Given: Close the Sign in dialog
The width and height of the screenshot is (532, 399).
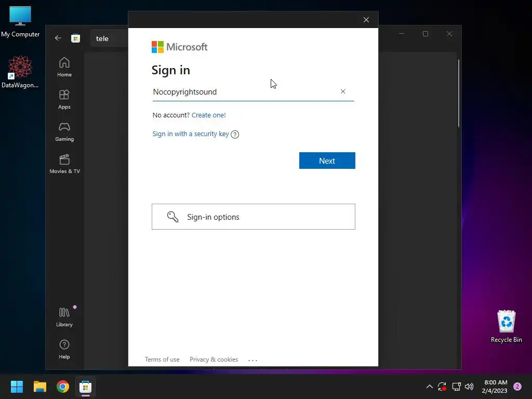Looking at the screenshot, I should pos(366,20).
